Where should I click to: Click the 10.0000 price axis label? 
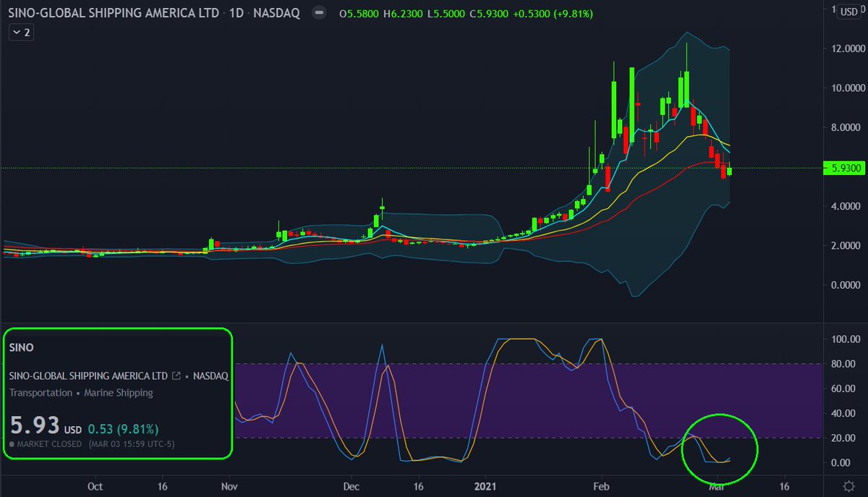coord(846,88)
